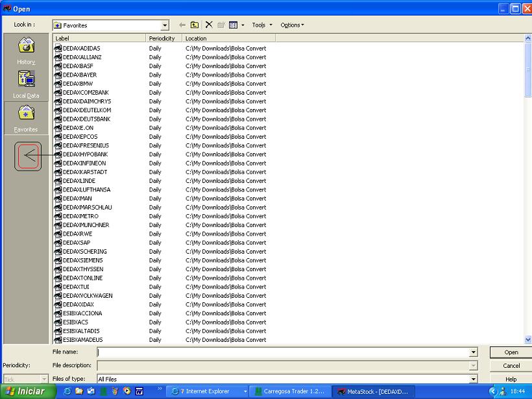Select DEDAXMARSCHLAU in the list

tap(87, 207)
